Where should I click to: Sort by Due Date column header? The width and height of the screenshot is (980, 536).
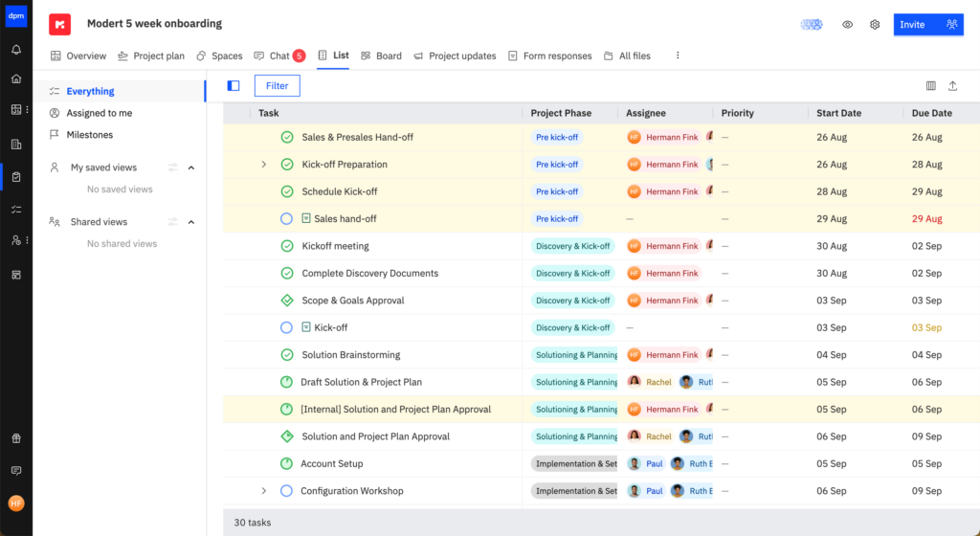pos(932,113)
